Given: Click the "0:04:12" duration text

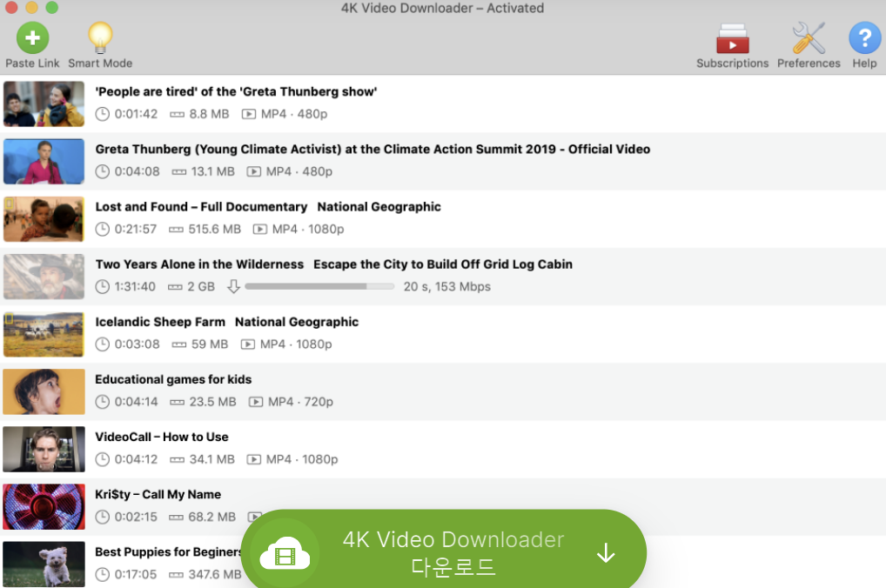Looking at the screenshot, I should coord(136,460).
